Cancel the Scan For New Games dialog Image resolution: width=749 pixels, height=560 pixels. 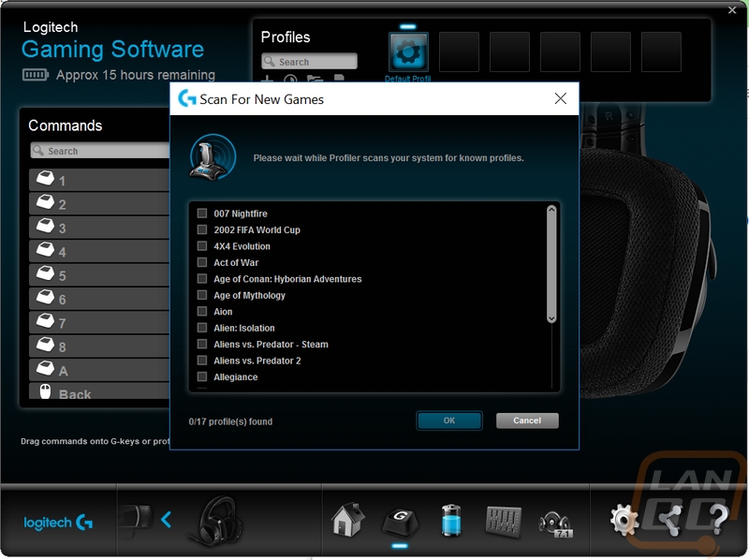point(527,420)
